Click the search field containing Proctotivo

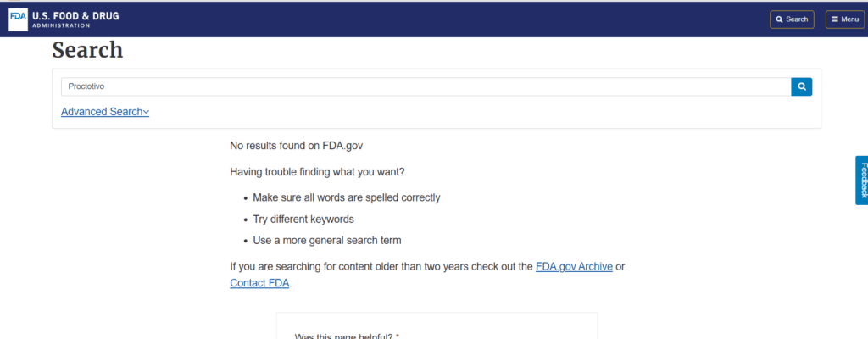click(x=426, y=87)
